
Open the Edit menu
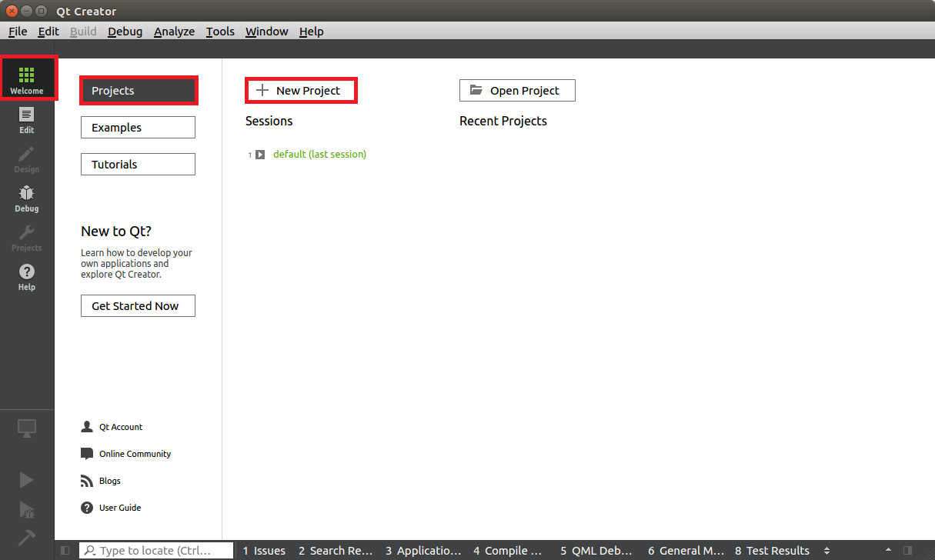point(48,32)
